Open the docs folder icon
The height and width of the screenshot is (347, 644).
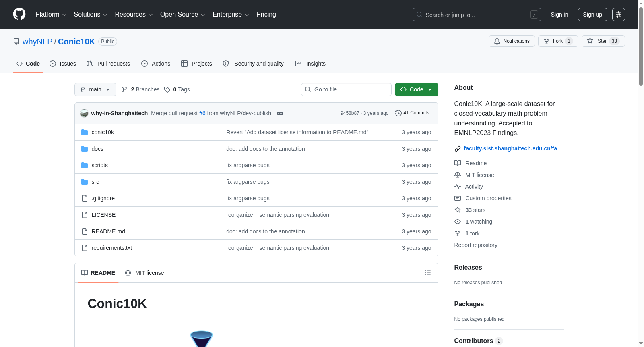point(85,149)
